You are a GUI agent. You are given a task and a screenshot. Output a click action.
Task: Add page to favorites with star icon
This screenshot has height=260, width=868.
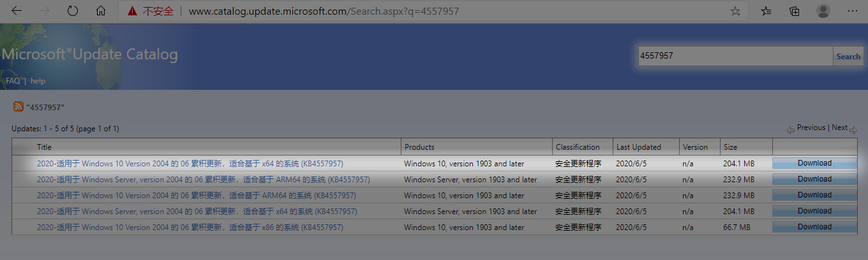pos(735,11)
